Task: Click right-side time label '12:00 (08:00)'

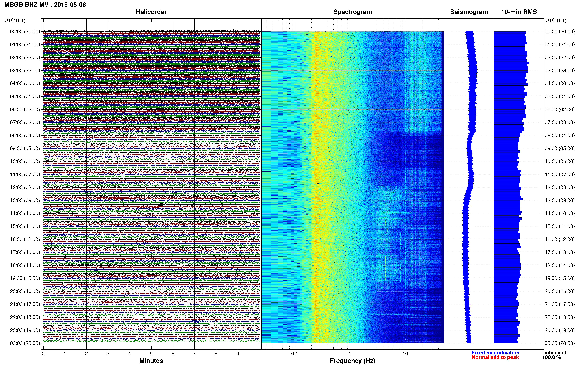Action: coord(560,187)
